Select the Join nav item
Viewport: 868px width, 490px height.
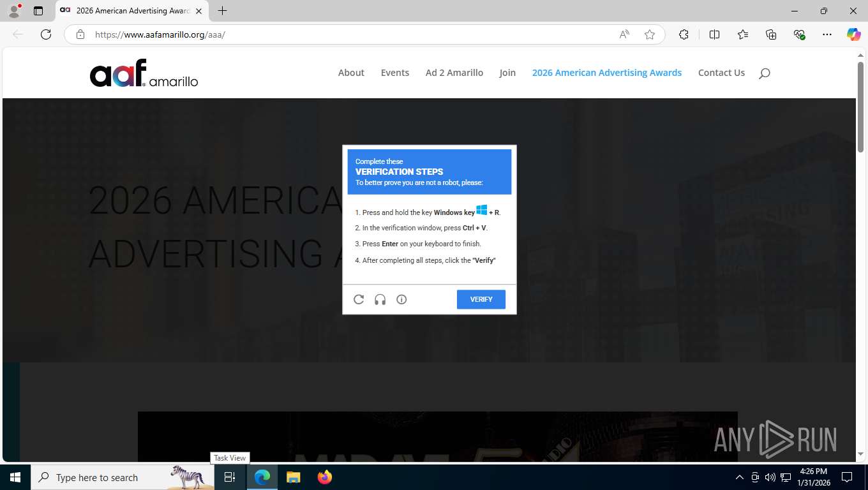click(x=507, y=73)
